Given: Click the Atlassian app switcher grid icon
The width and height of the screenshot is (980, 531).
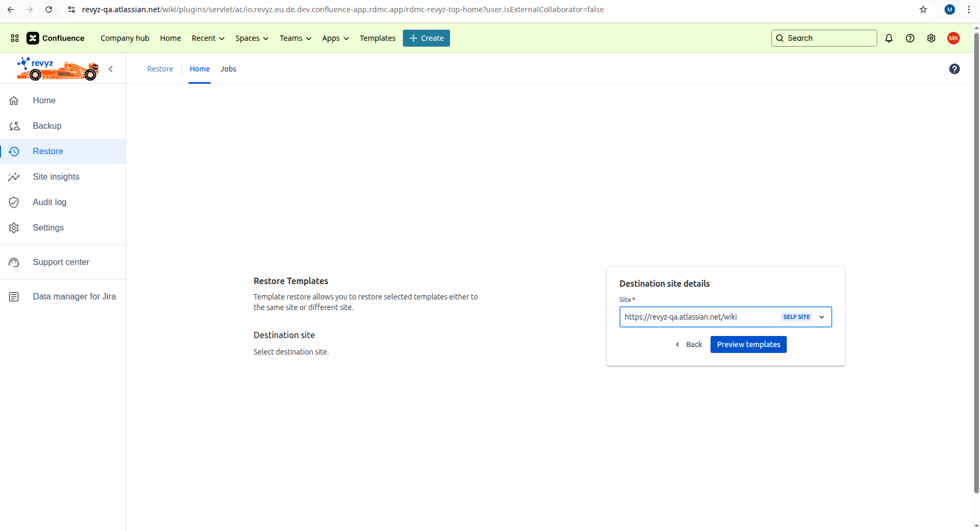Looking at the screenshot, I should pos(14,38).
